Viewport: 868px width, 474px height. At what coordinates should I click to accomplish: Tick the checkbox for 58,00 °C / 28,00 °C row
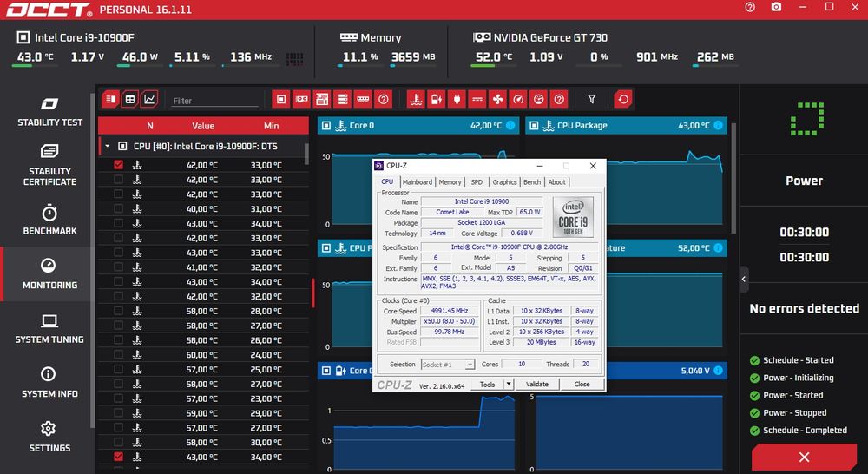tap(118, 311)
